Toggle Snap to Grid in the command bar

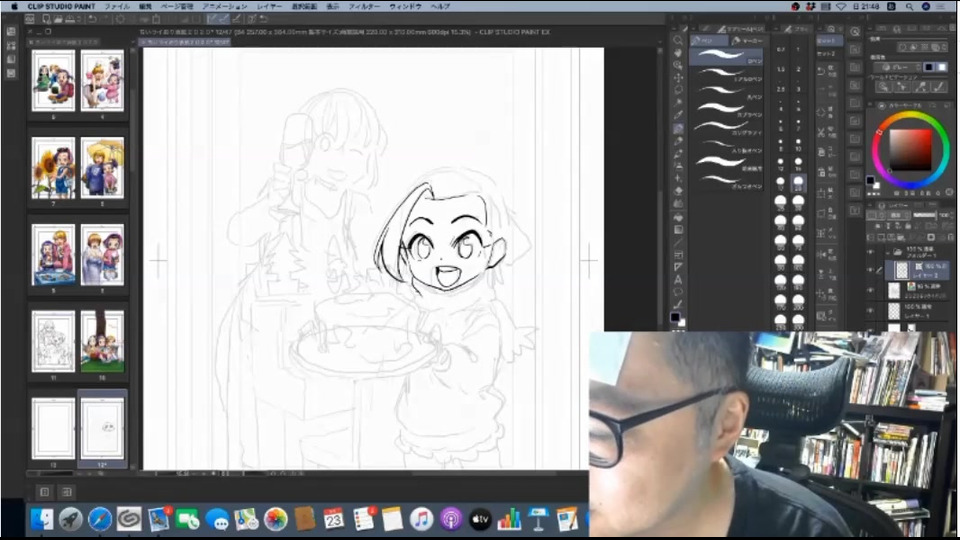click(237, 19)
